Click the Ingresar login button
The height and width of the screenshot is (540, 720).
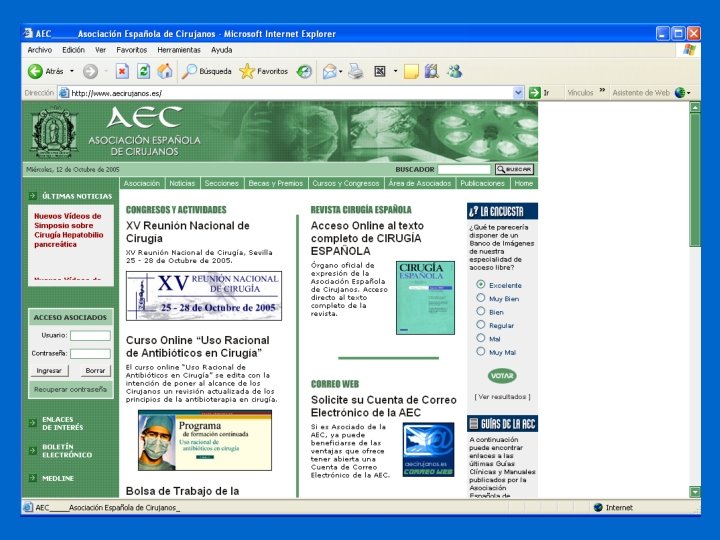49,371
